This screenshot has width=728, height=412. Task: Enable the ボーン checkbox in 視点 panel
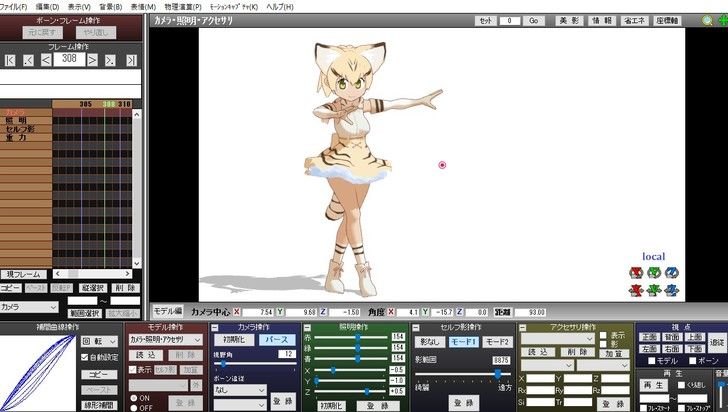click(693, 361)
